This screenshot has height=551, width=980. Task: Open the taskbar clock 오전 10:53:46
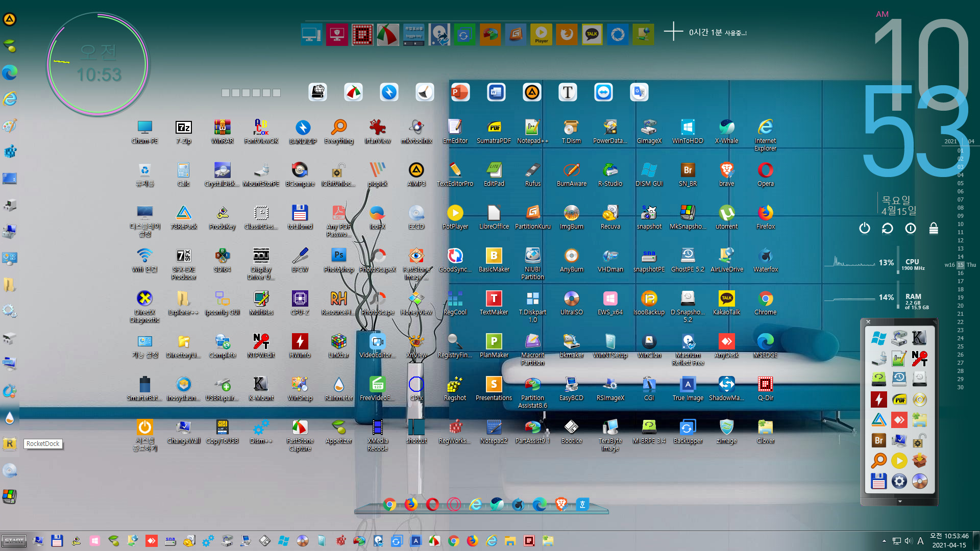(x=949, y=536)
